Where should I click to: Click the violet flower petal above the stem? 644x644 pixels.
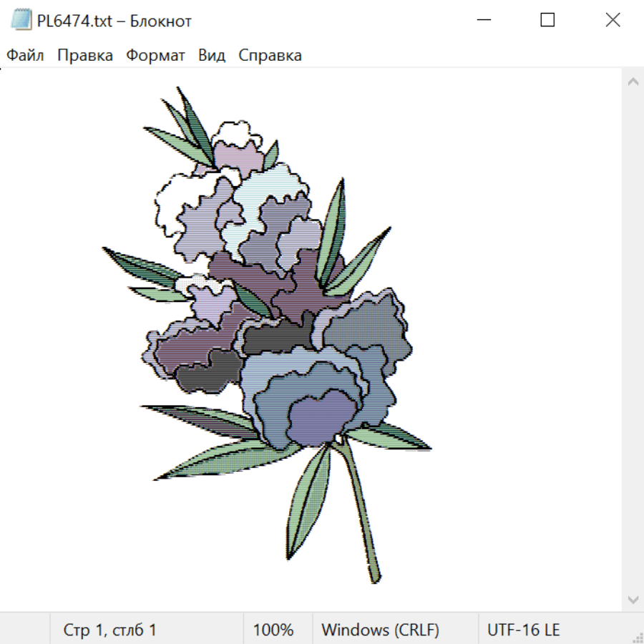[x=322, y=417]
